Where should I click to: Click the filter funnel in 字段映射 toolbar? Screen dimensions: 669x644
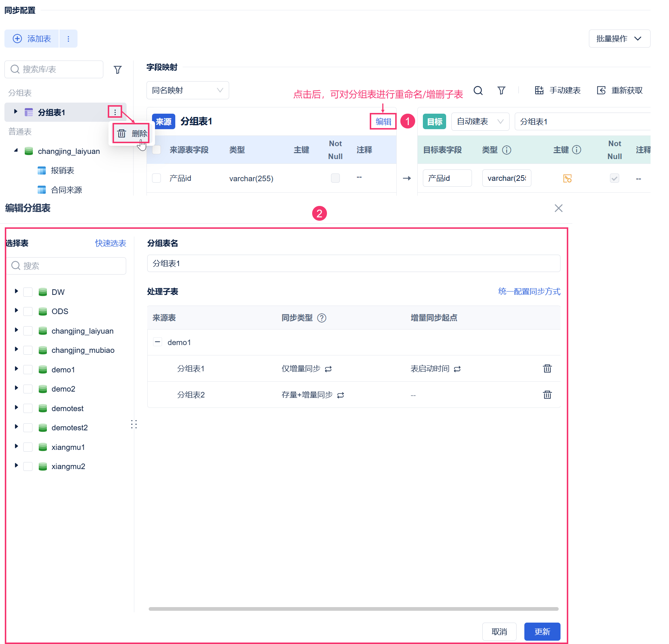coord(501,90)
